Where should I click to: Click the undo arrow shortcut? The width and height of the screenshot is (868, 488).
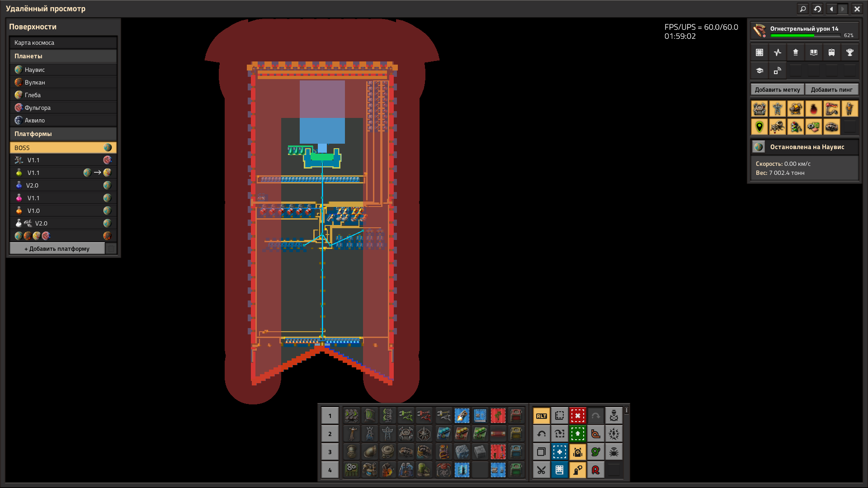[x=541, y=434]
